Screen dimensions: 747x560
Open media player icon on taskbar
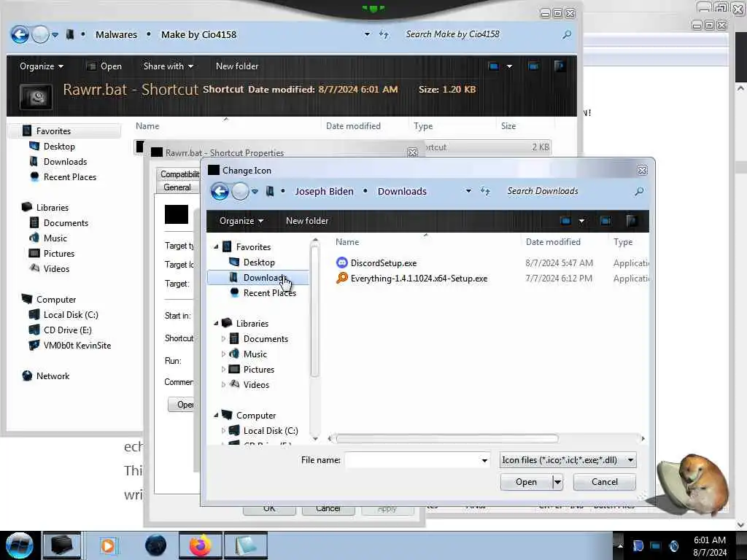coord(108,545)
